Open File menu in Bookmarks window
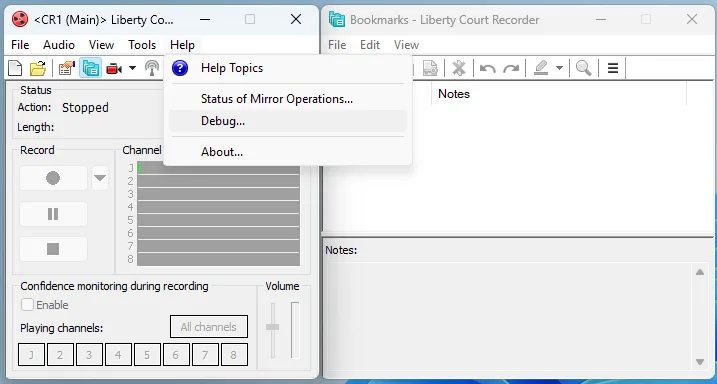 point(337,45)
